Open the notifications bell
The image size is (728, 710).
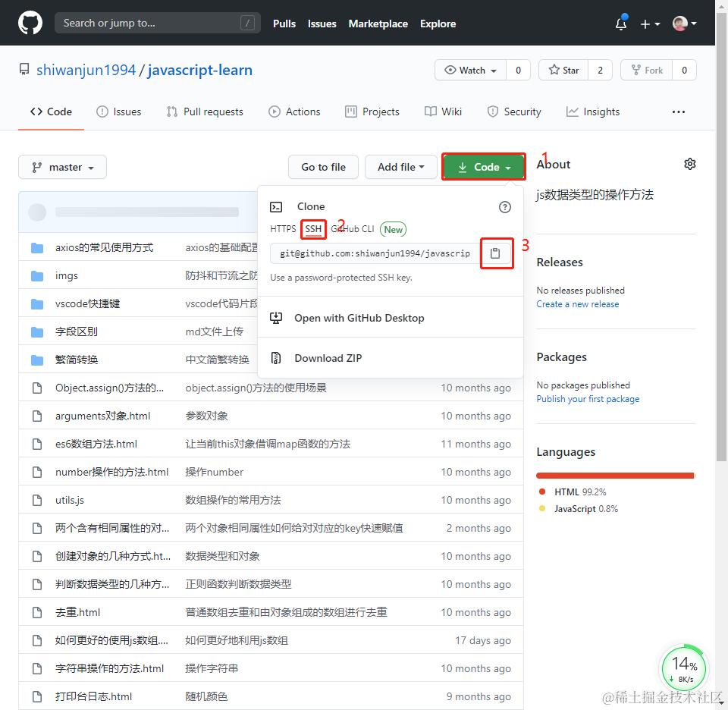point(621,24)
